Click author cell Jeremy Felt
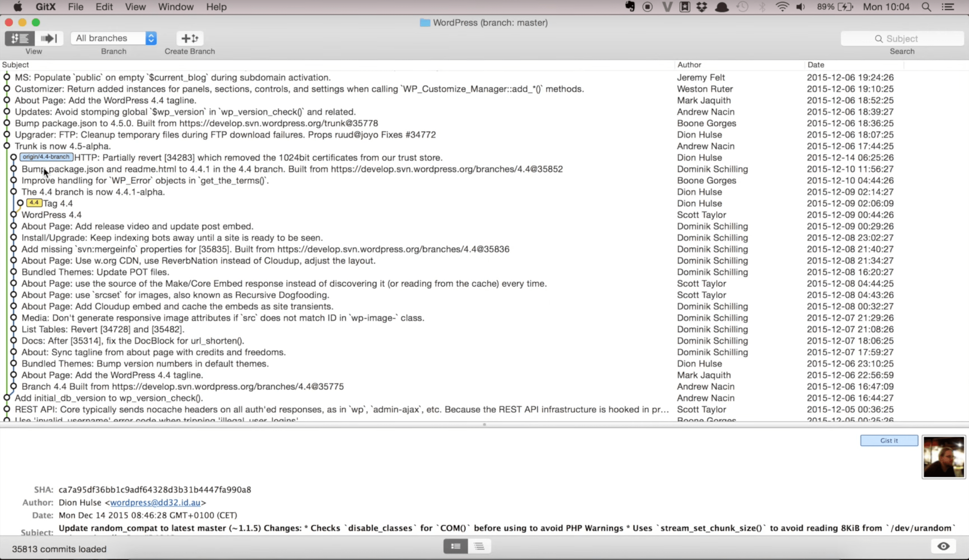The image size is (969, 560). click(701, 78)
